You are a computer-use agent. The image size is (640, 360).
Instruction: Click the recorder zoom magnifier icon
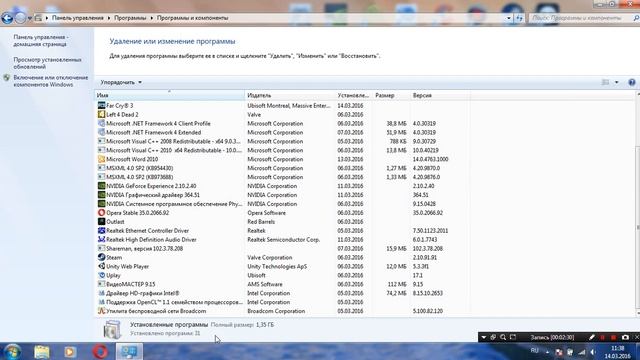click(503, 337)
